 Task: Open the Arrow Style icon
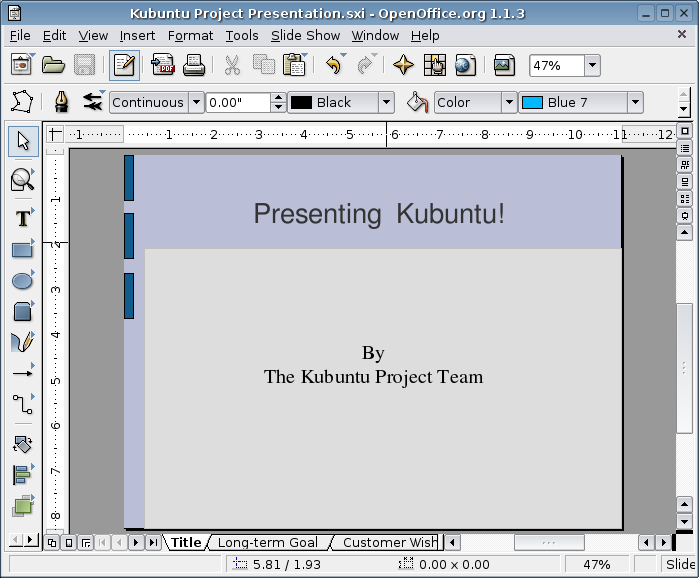tap(93, 102)
